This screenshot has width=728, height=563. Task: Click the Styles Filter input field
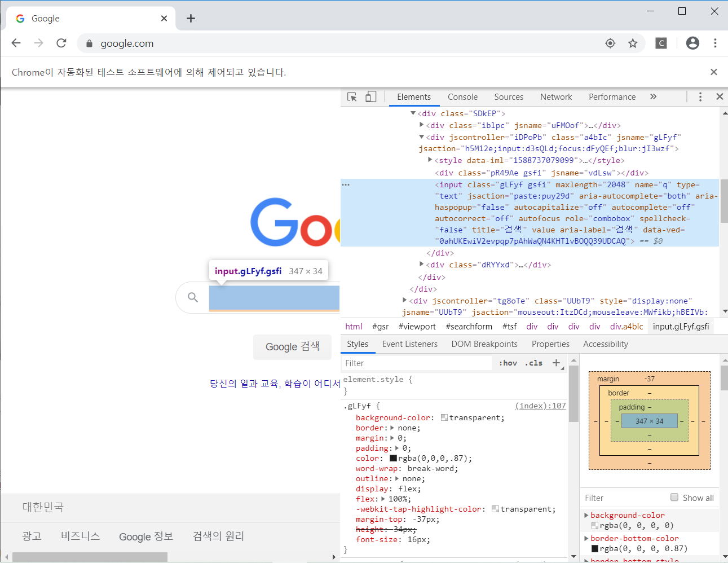tap(417, 363)
